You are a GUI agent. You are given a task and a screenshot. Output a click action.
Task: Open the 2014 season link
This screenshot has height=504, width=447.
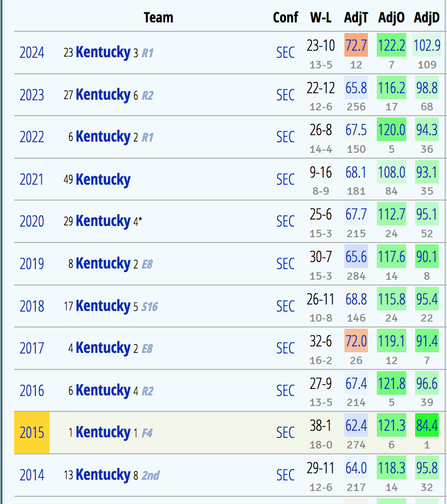click(32, 475)
